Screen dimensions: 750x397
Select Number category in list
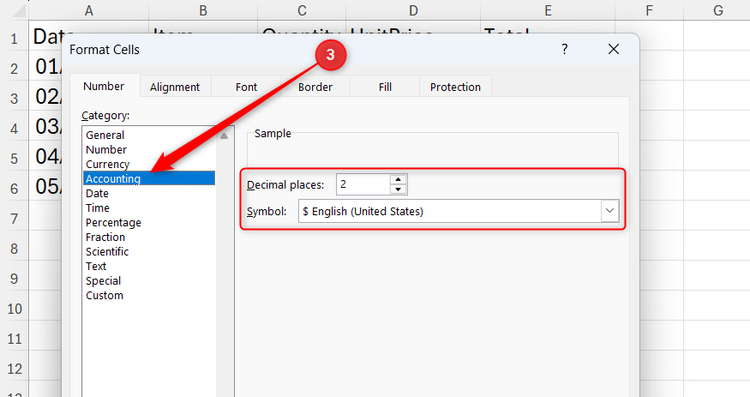click(149, 150)
